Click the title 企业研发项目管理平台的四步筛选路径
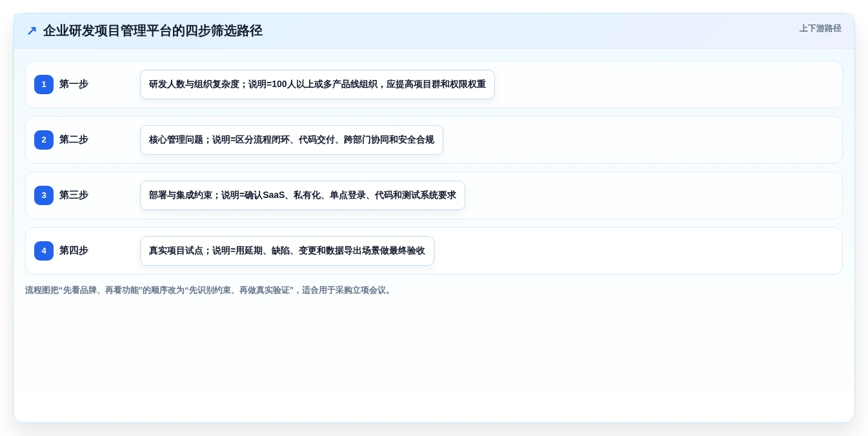868x436 pixels. [x=153, y=31]
